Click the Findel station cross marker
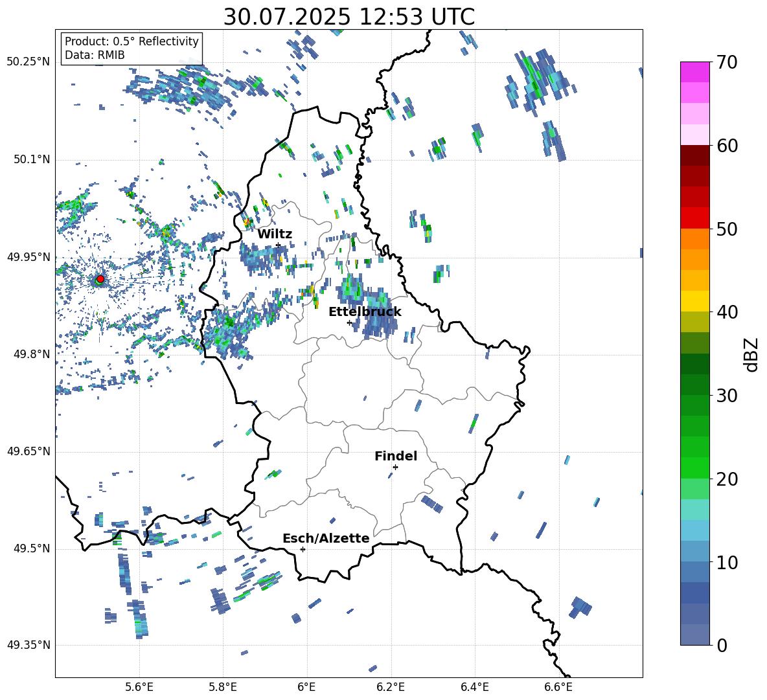The height and width of the screenshot is (700, 767). click(395, 467)
